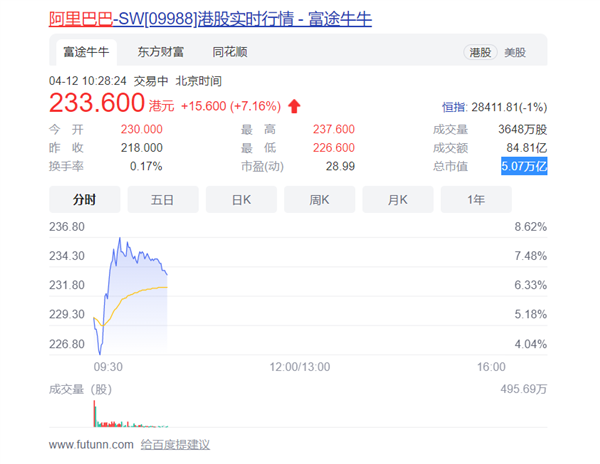The height and width of the screenshot is (464, 600).
Task: Select the 东方财富 data source tab
Action: coord(161,52)
